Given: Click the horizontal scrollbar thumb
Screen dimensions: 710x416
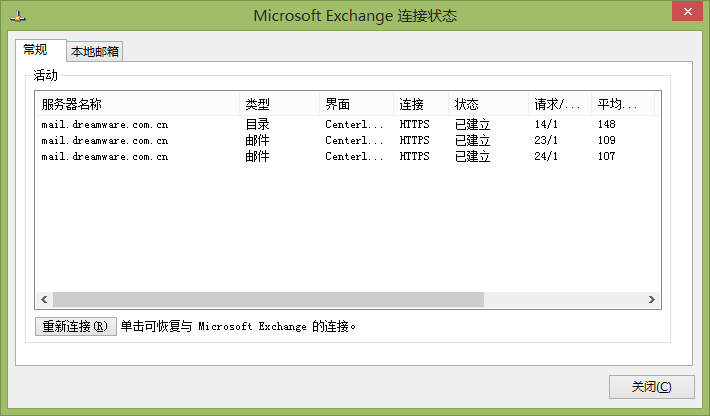Looking at the screenshot, I should click(x=269, y=300).
